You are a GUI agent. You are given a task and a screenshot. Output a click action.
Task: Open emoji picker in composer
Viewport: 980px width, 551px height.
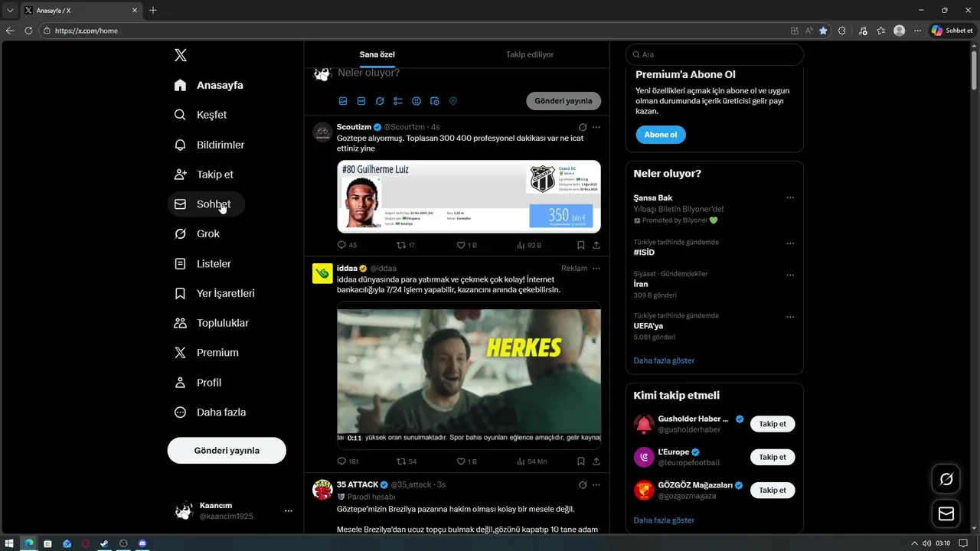(x=416, y=101)
